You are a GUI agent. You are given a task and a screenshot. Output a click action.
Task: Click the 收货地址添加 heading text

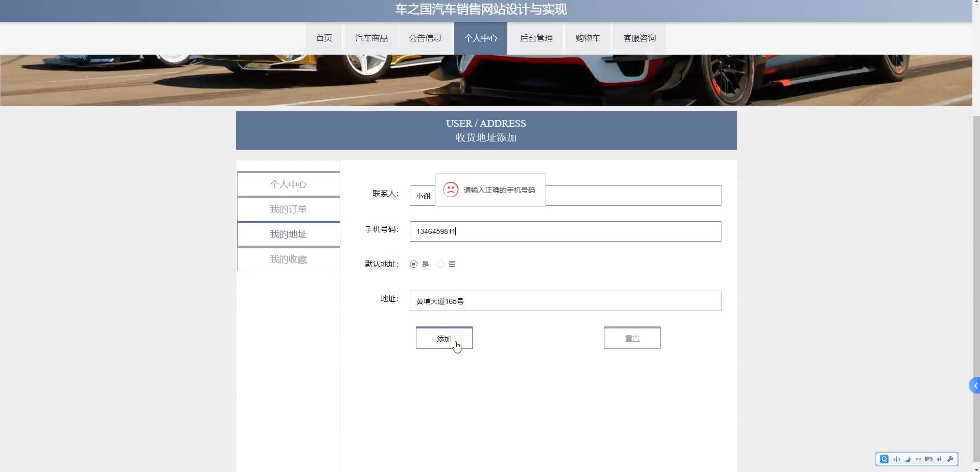486,137
